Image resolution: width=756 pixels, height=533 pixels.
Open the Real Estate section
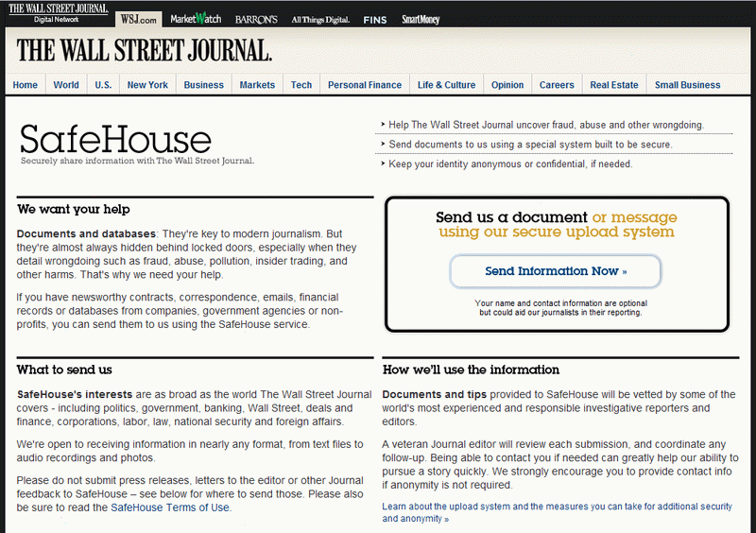coord(614,85)
